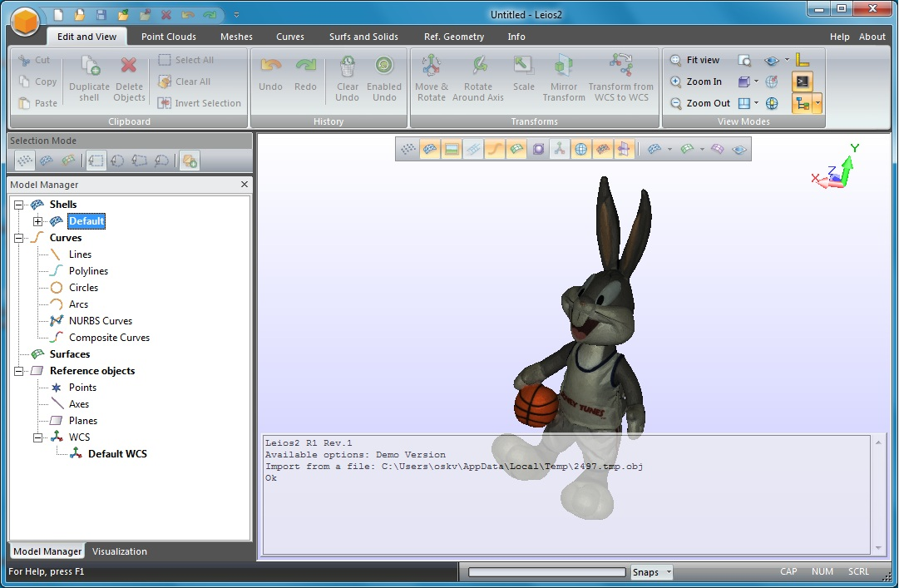Image resolution: width=899 pixels, height=588 pixels.
Task: Collapse the Reference objects tree node
Action: [19, 371]
